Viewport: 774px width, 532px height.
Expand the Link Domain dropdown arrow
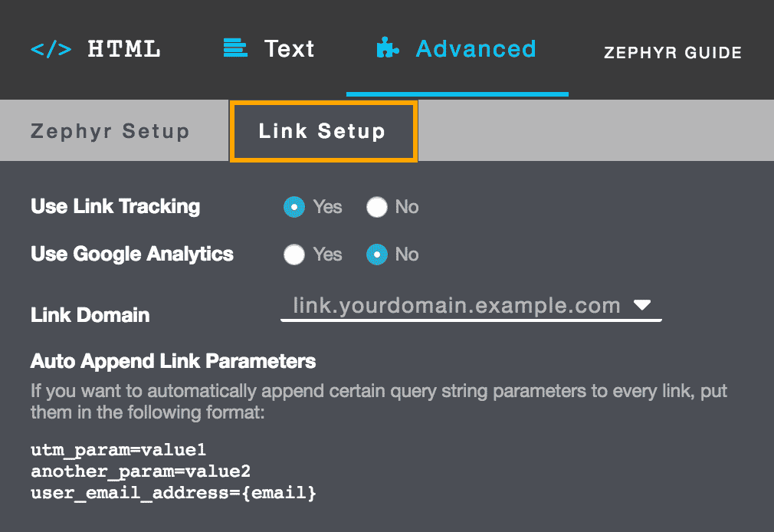coord(642,306)
